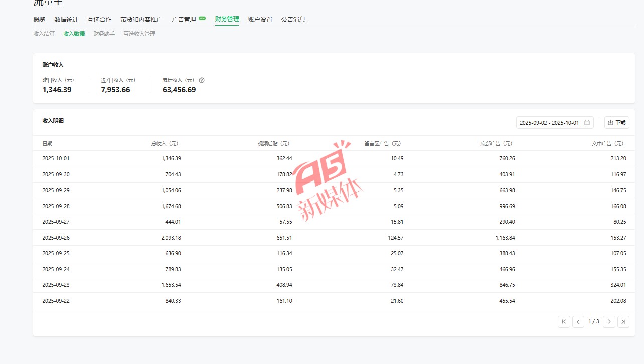Open the 财务助手 sub-tab
The image size is (644, 364).
(x=104, y=34)
